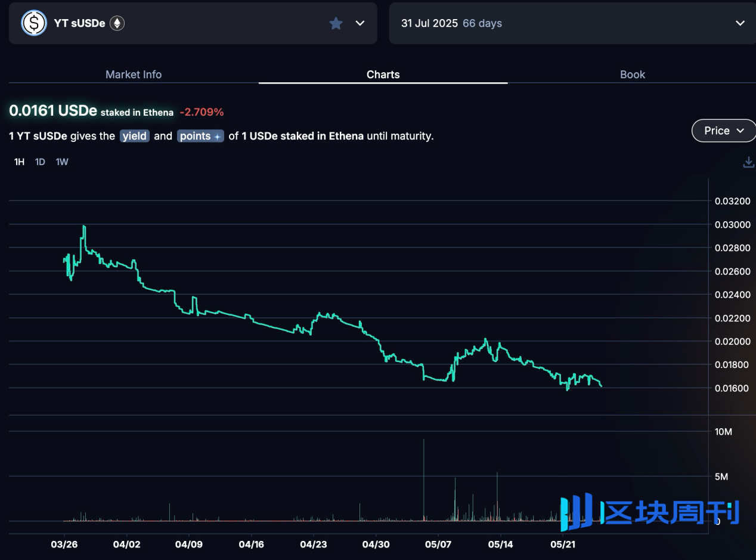Click the 04/23 date axis label
The width and height of the screenshot is (756, 560).
(x=314, y=544)
